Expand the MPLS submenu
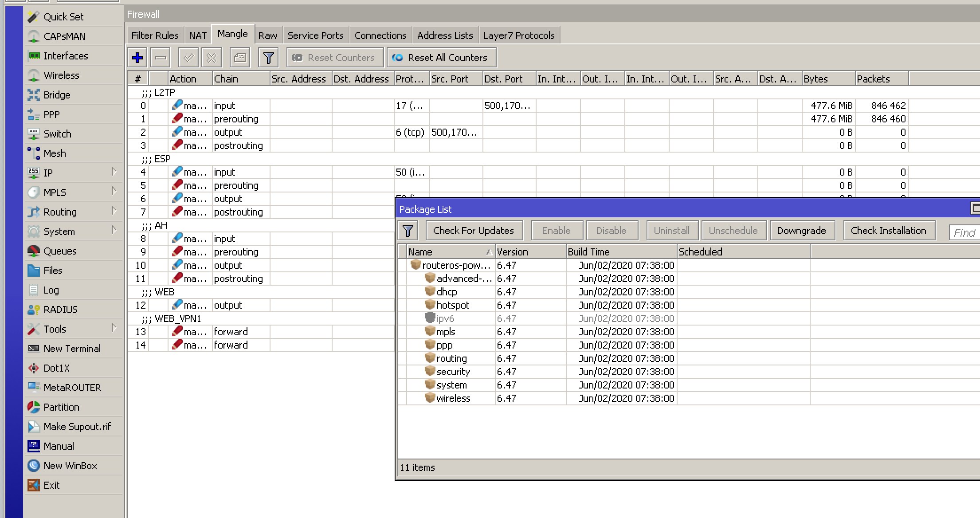This screenshot has width=980, height=518. [73, 192]
